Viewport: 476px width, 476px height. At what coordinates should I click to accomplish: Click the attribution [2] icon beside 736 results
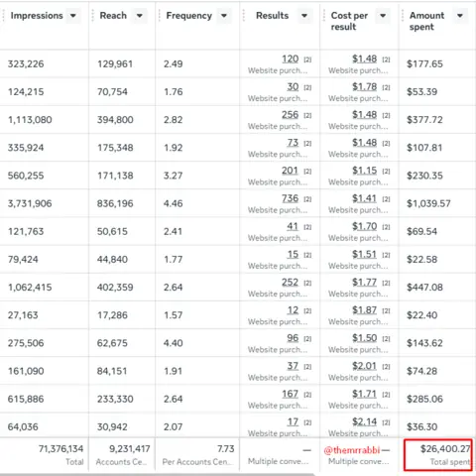point(307,199)
